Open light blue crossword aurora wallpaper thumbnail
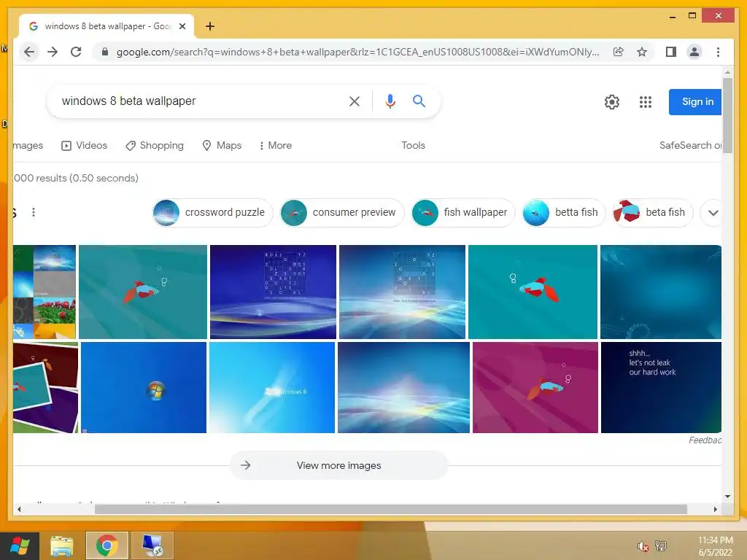Viewport: 747px width, 560px height. [402, 292]
